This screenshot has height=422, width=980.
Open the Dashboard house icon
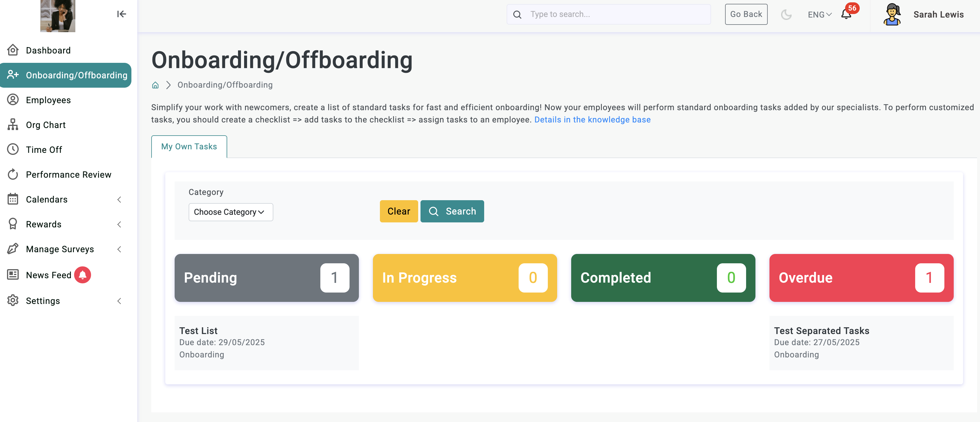point(13,50)
